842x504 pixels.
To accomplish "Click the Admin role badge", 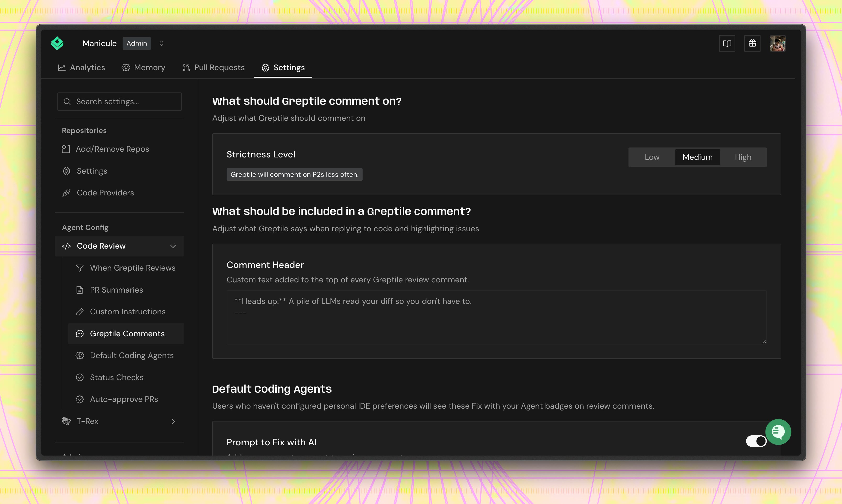I will [136, 43].
